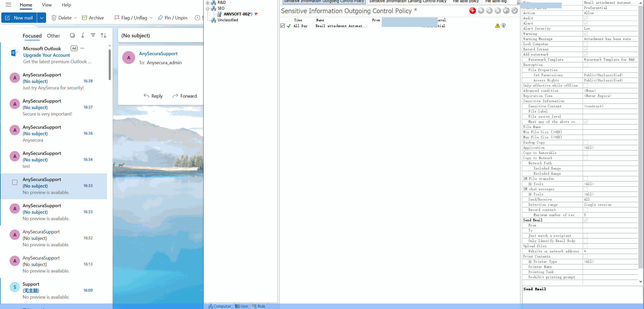
Task: Add a new policy with red plus icon
Action: point(473,11)
